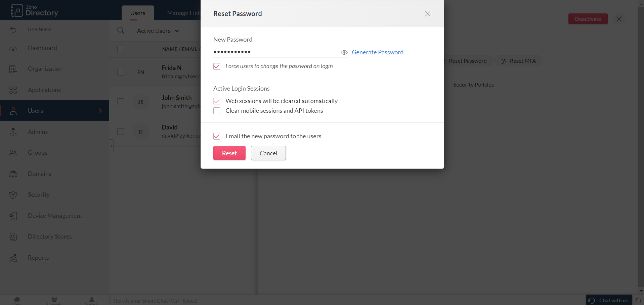644x305 pixels.
Task: Open Device Management sidebar icon
Action: (x=13, y=216)
